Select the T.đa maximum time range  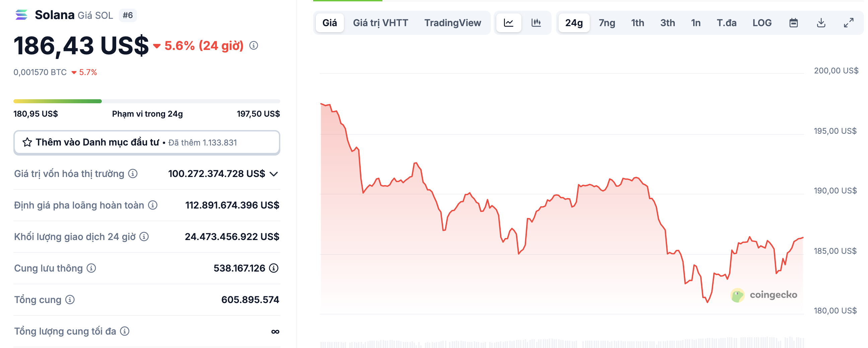tap(726, 23)
